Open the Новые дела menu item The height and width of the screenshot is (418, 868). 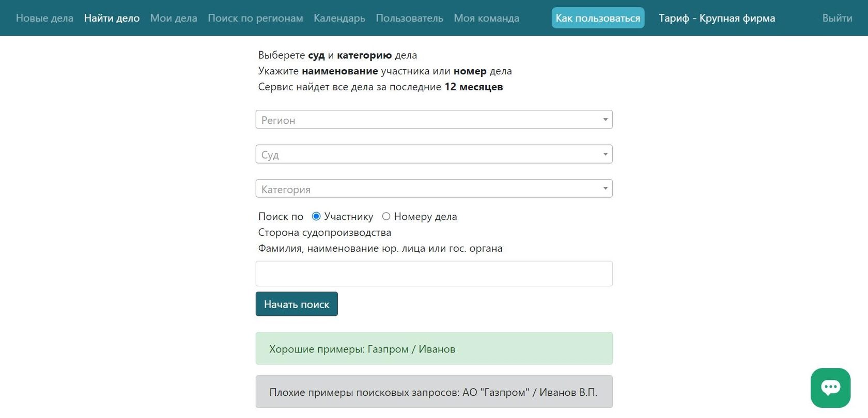(x=44, y=18)
